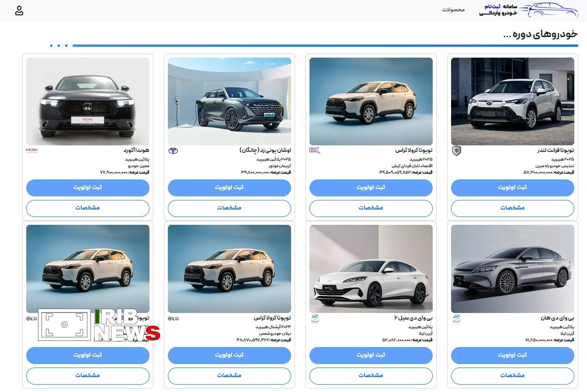Click Arian Lila logo beside BYD Han

pyautogui.click(x=456, y=318)
